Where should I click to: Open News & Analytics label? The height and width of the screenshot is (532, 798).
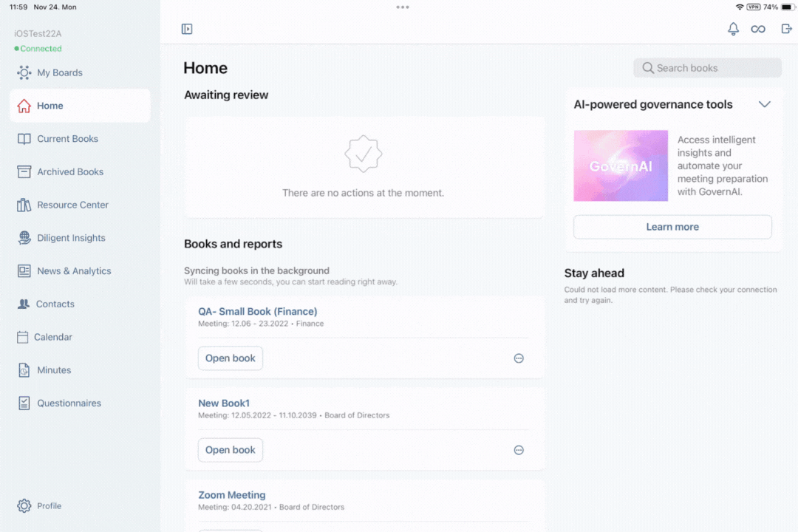point(74,271)
